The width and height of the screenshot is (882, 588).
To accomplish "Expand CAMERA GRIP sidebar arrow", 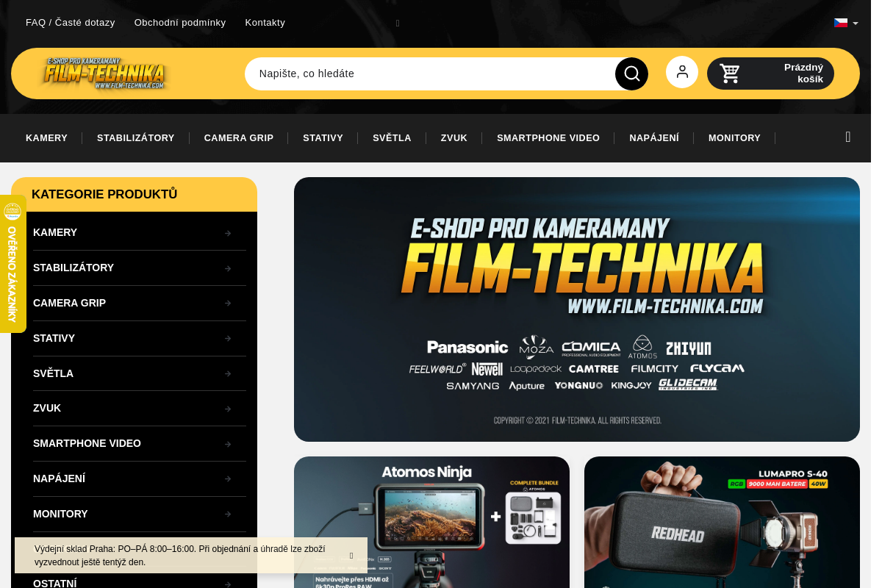I will click(x=228, y=304).
